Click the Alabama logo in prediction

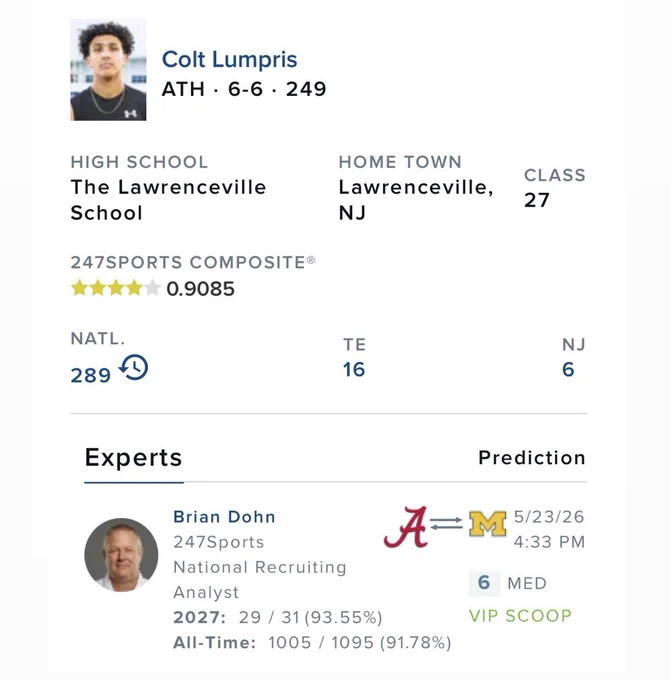pyautogui.click(x=406, y=527)
